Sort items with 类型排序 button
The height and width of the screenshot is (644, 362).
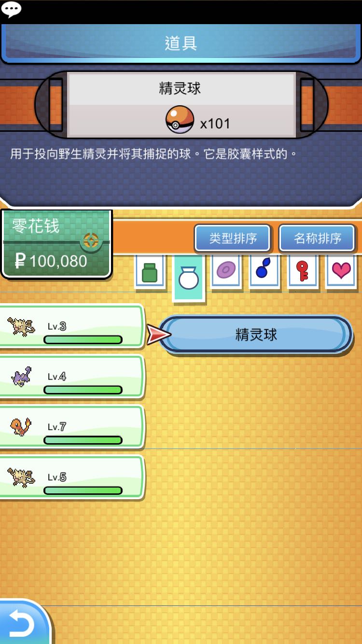pos(233,238)
